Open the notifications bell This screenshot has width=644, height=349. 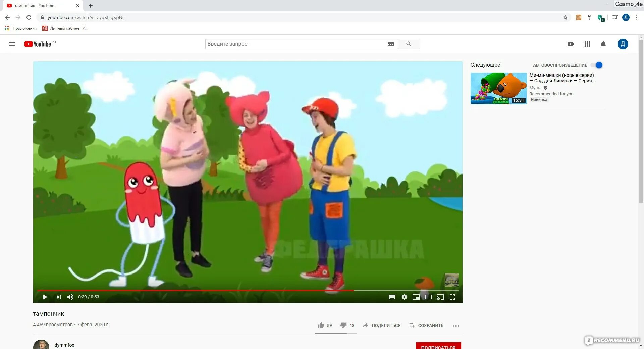(603, 44)
